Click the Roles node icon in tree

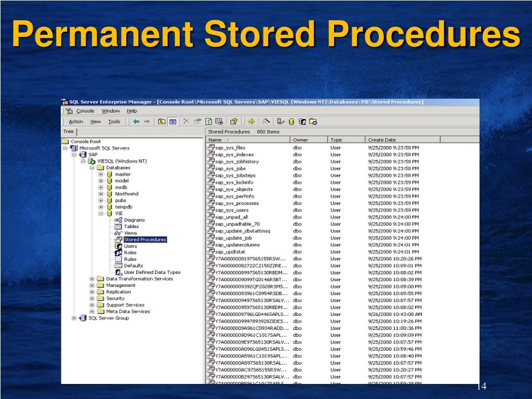(x=118, y=252)
